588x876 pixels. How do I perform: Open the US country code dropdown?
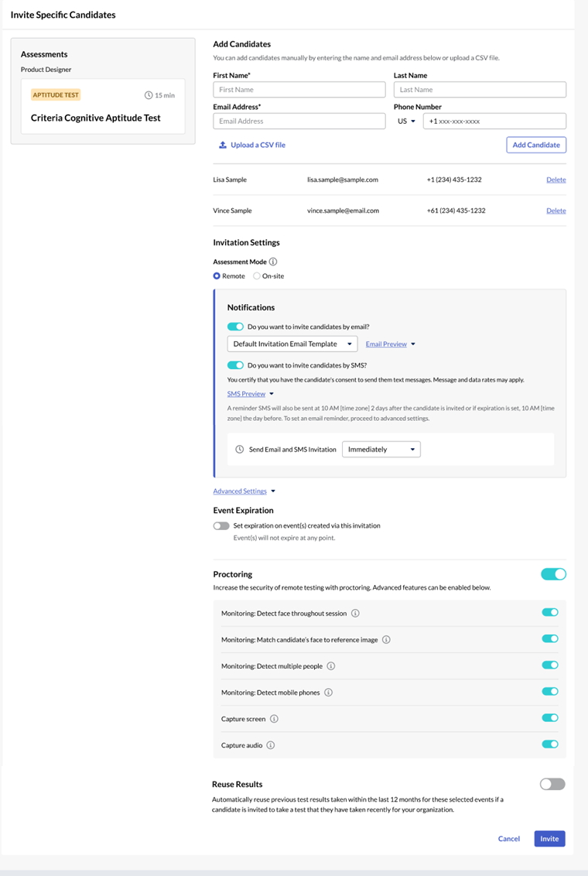406,121
